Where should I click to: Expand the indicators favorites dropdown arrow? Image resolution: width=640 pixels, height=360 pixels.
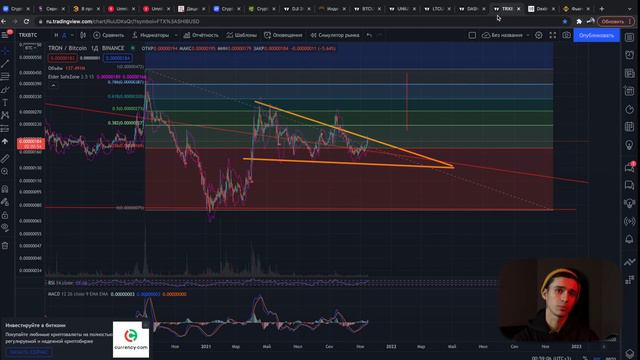click(176, 35)
